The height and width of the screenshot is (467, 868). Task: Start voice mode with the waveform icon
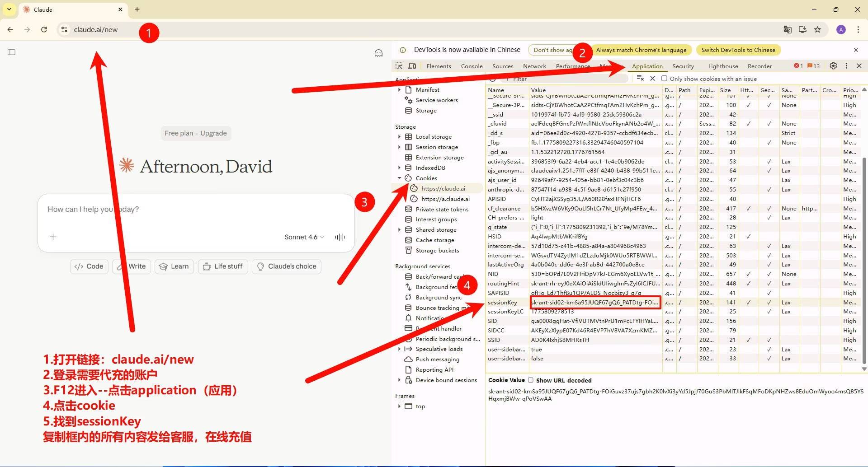point(340,237)
